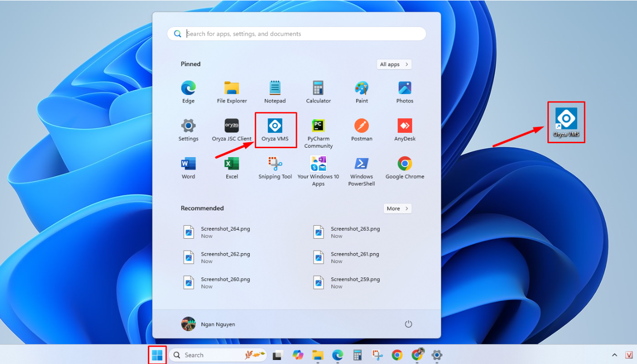Open Calculator from the taskbar
Image resolution: width=637 pixels, height=364 pixels.
pyautogui.click(x=357, y=355)
